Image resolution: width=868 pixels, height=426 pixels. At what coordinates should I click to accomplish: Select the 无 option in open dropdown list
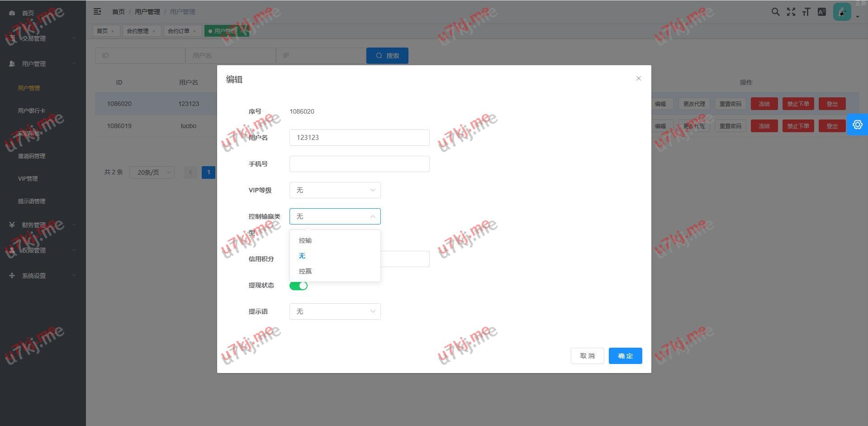point(302,256)
